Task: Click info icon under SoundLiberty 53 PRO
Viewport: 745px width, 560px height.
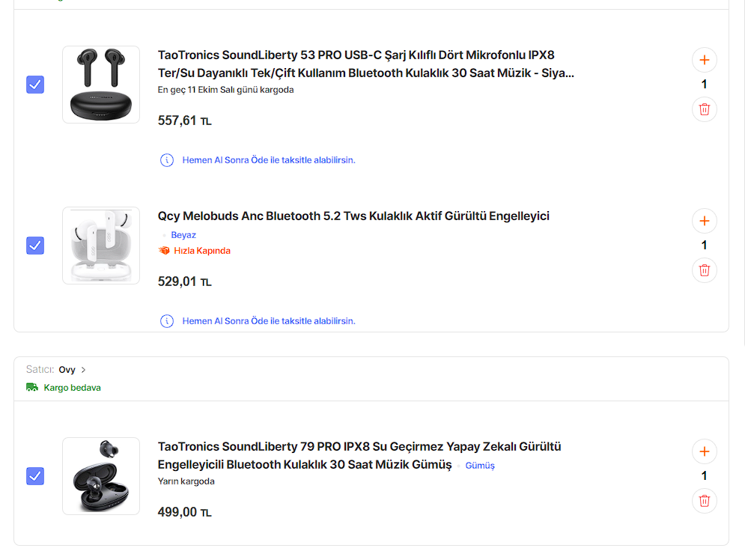Action: 167,160
